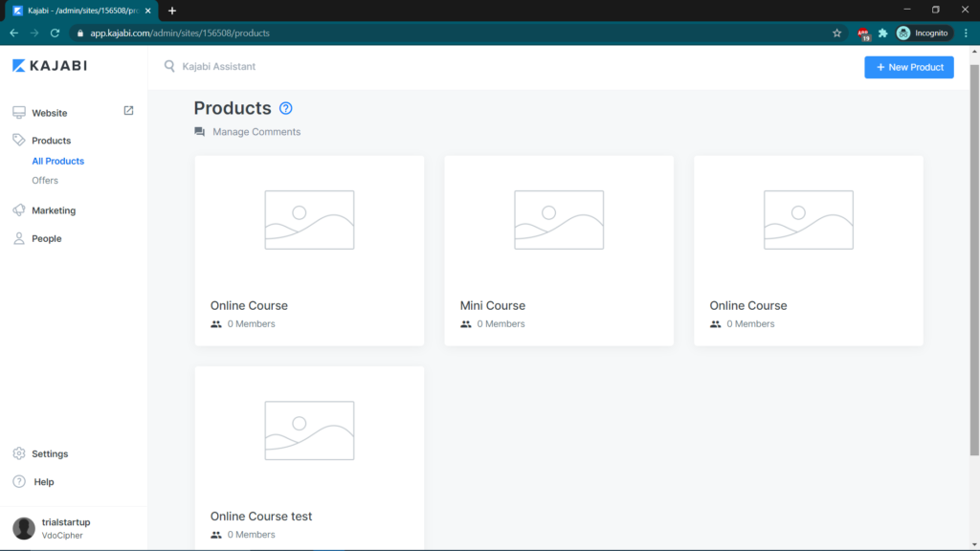Click the Products tag icon in sidebar
Viewport: 980px width, 551px height.
pos(19,140)
